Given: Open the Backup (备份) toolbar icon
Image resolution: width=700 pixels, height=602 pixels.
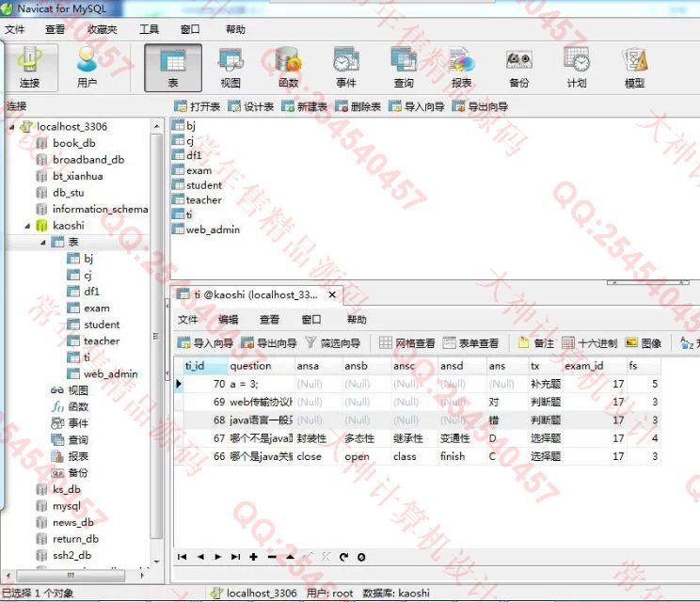Looking at the screenshot, I should coord(518,68).
